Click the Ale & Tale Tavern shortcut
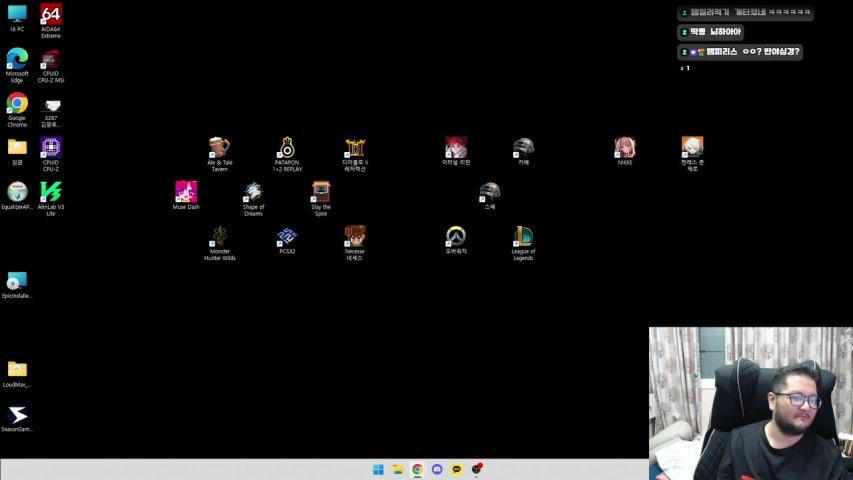The height and width of the screenshot is (480, 853). (219, 148)
